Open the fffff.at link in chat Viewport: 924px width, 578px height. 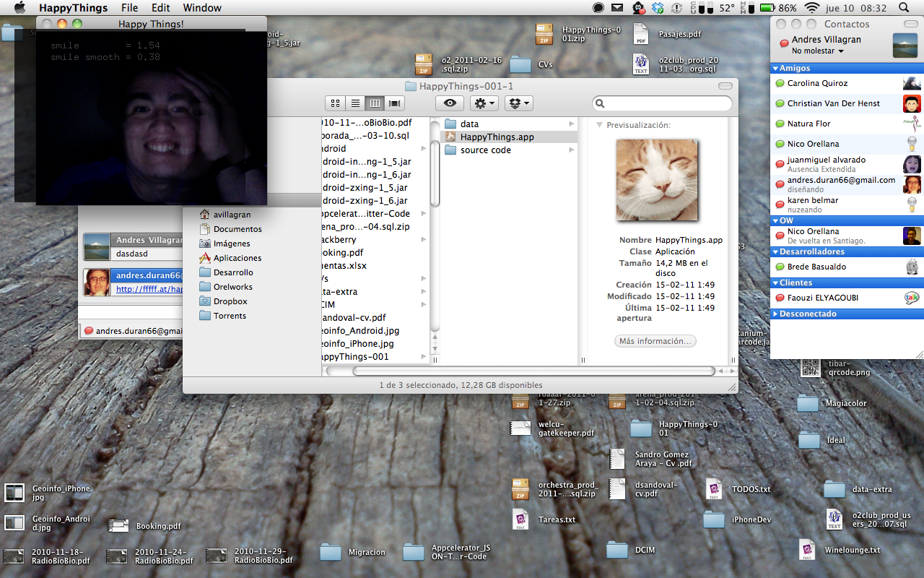click(x=149, y=289)
